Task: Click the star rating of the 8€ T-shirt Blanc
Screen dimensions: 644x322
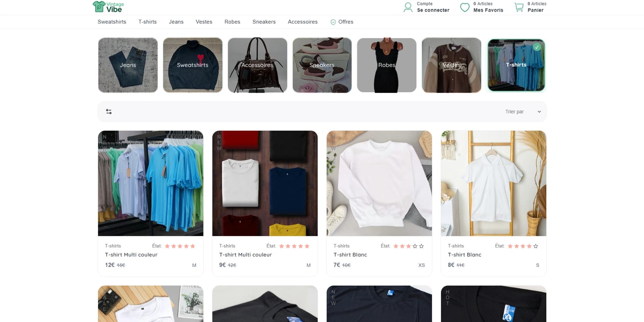Action: tap(522, 246)
